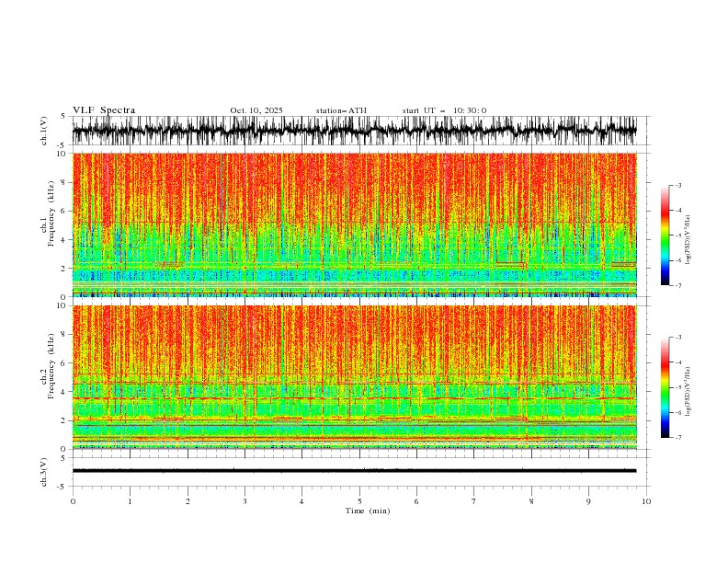Click inside the ch.1 spectrogram panel
728x563 pixels.
(355, 224)
